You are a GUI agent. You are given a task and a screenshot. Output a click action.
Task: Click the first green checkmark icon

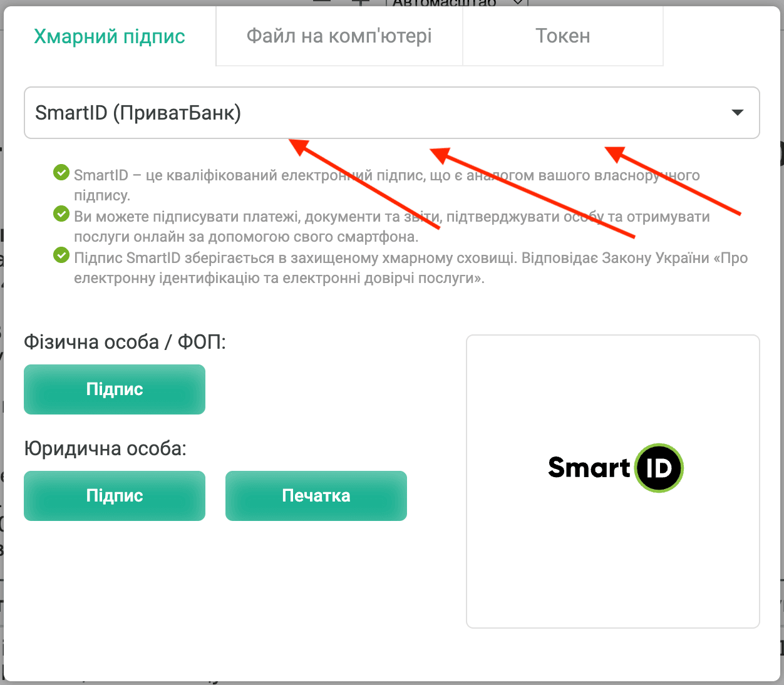(61, 172)
